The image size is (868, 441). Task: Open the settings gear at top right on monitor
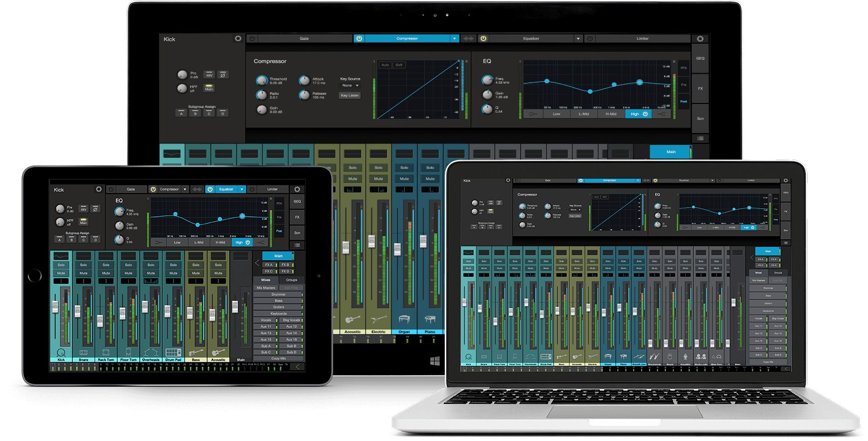(700, 39)
